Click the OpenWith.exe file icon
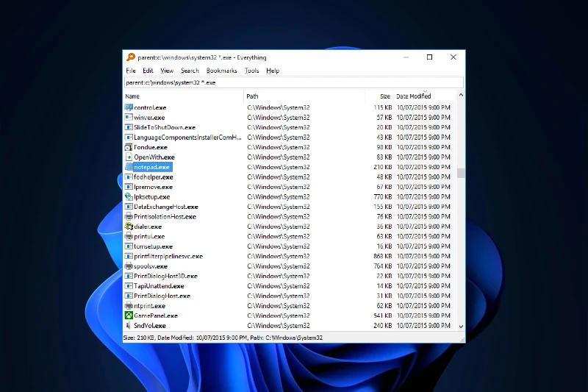Viewport: 588px width, 392px height. (x=129, y=157)
